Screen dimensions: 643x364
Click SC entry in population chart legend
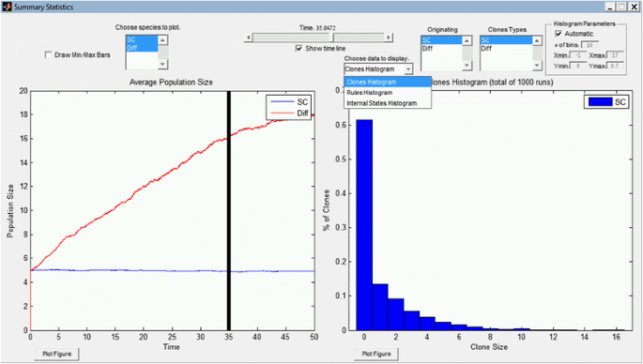pos(289,102)
